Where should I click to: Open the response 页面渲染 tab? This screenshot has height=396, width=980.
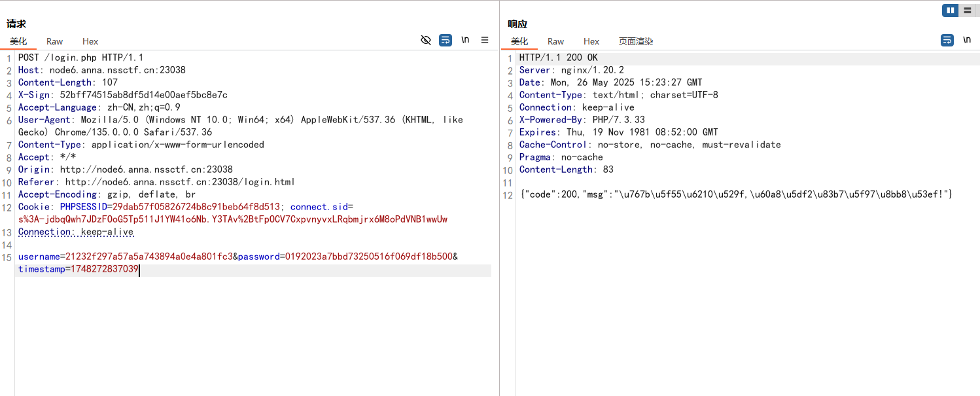636,41
